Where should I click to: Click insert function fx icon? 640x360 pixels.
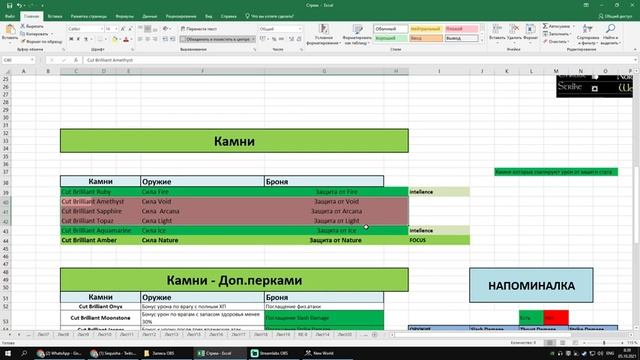click(x=76, y=60)
